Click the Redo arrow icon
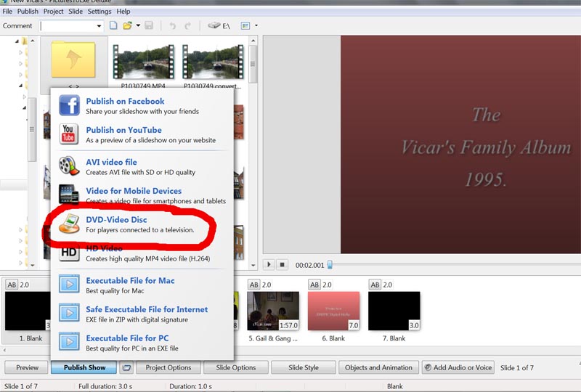 tap(188, 25)
